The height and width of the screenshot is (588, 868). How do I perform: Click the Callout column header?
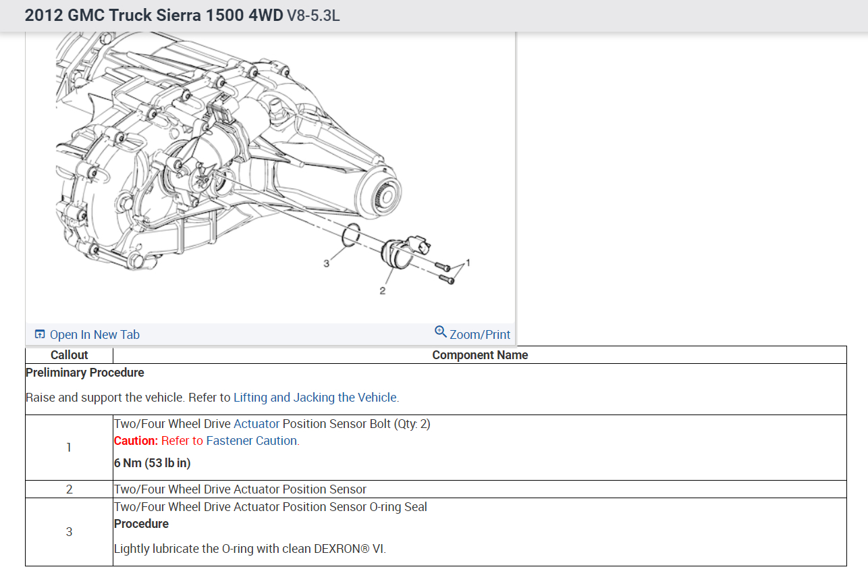(x=70, y=355)
